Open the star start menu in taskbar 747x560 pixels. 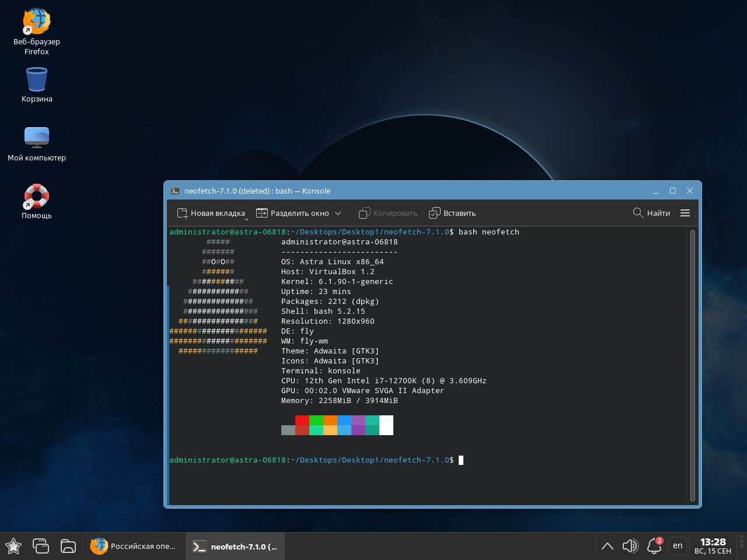13,547
